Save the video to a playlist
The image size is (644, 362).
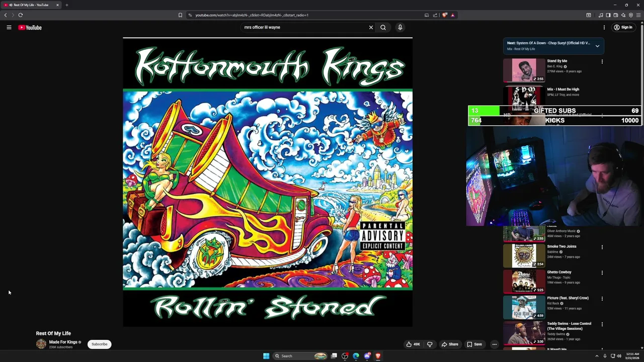point(474,344)
